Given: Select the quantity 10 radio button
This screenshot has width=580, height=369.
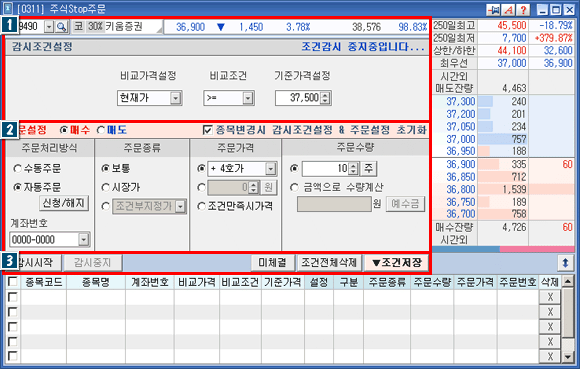Looking at the screenshot, I should click(x=294, y=169).
